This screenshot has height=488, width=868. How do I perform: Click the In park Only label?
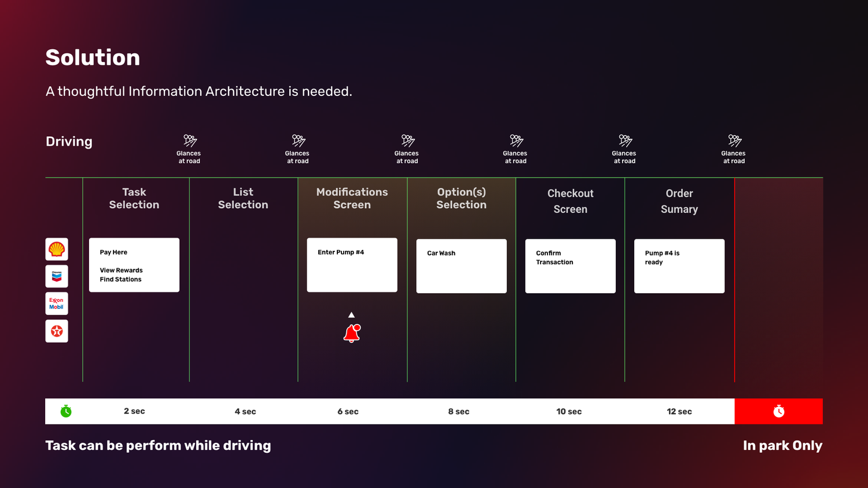pyautogui.click(x=782, y=445)
